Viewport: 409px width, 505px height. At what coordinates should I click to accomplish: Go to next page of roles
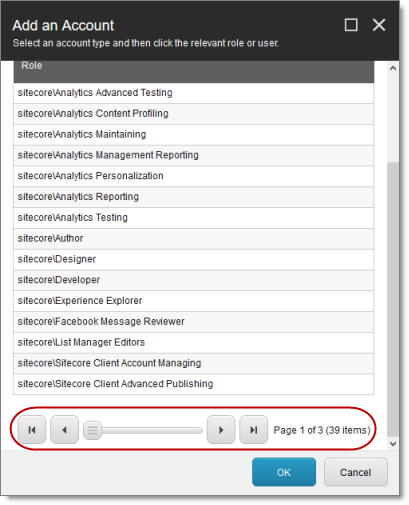pos(221,430)
